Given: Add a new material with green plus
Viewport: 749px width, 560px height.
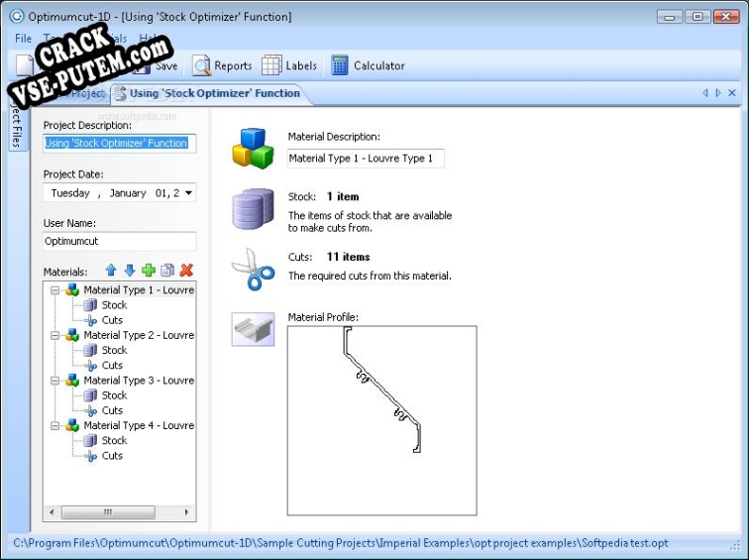Looking at the screenshot, I should click(x=148, y=271).
